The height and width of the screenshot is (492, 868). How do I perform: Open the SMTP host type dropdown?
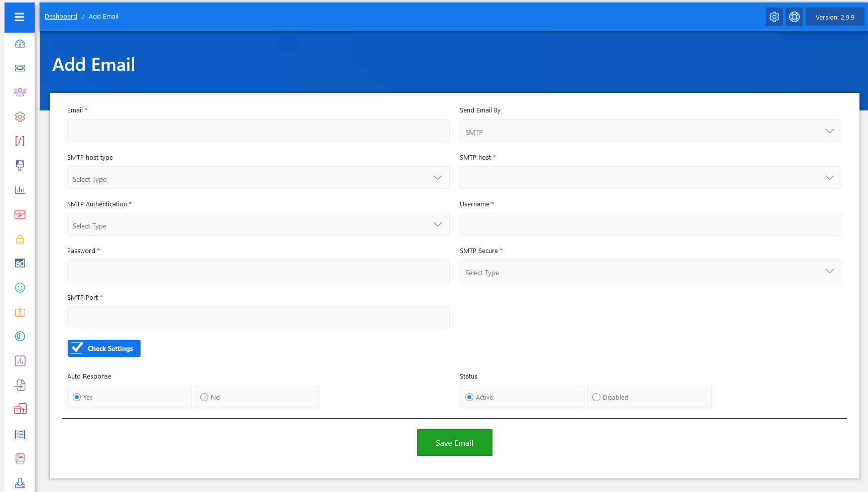(258, 178)
